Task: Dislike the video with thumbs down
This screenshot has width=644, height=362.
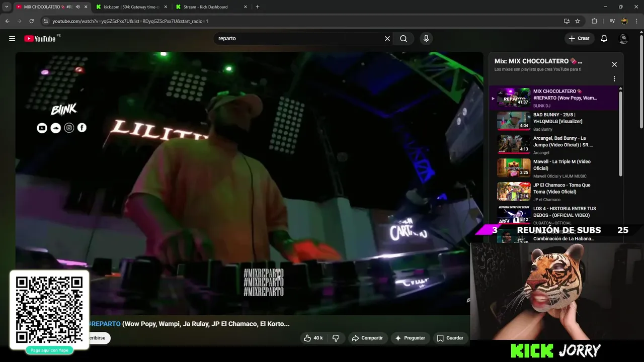Action: 336,338
